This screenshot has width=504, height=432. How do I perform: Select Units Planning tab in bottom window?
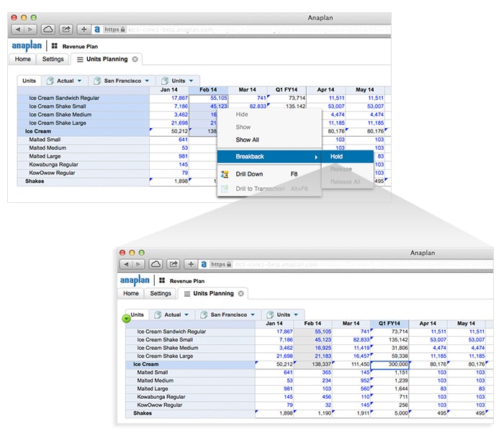pyautogui.click(x=213, y=294)
